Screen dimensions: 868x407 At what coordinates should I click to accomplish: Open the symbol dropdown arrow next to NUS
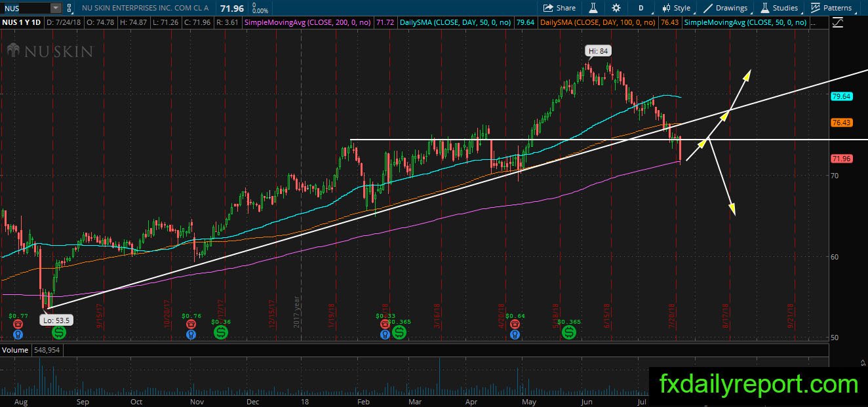click(56, 8)
